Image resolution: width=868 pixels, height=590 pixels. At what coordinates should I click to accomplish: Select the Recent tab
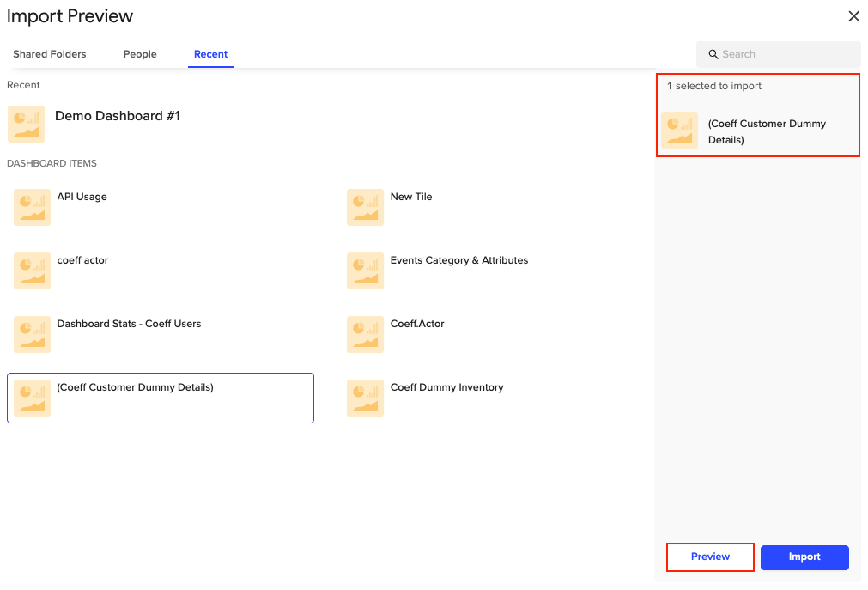(x=210, y=54)
